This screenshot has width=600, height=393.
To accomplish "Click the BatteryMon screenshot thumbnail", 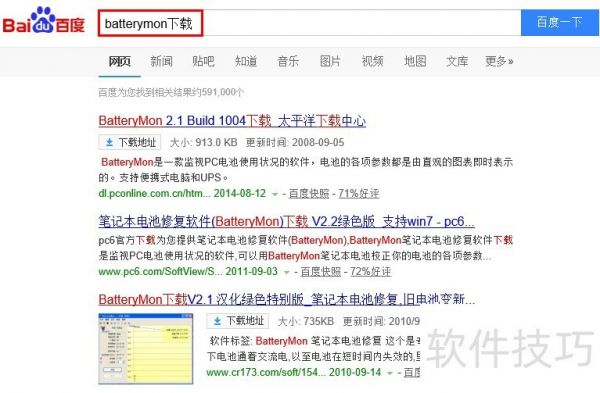I will (x=146, y=349).
